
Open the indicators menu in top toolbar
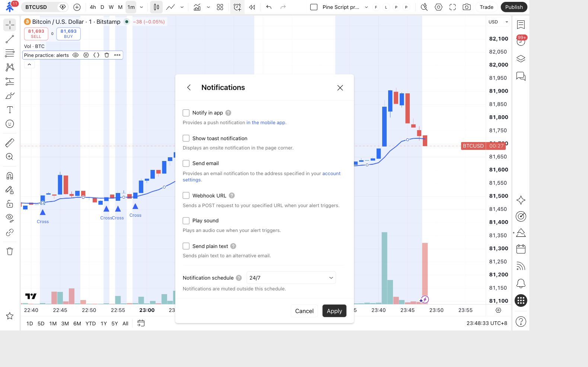click(197, 7)
